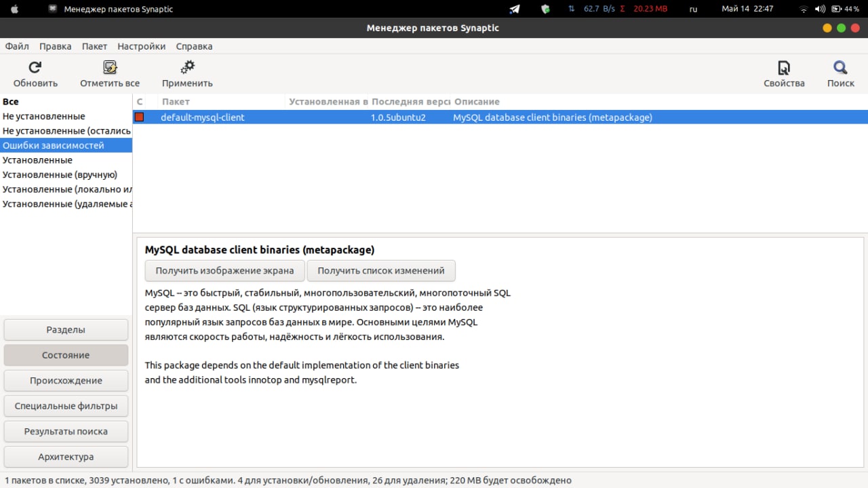Sort by the Установленная версия column header
868x488 pixels.
click(x=327, y=102)
